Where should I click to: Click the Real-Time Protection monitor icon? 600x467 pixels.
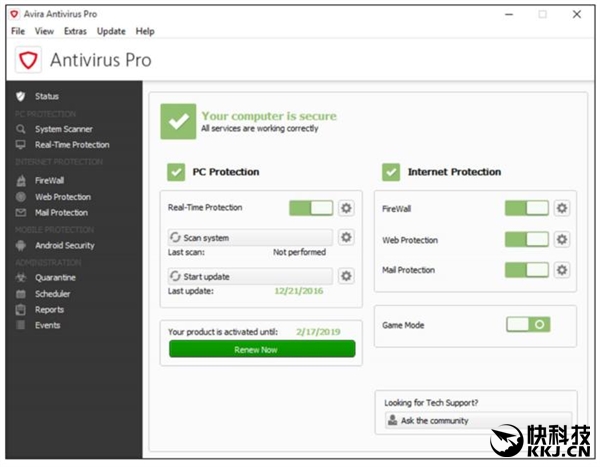coord(21,145)
